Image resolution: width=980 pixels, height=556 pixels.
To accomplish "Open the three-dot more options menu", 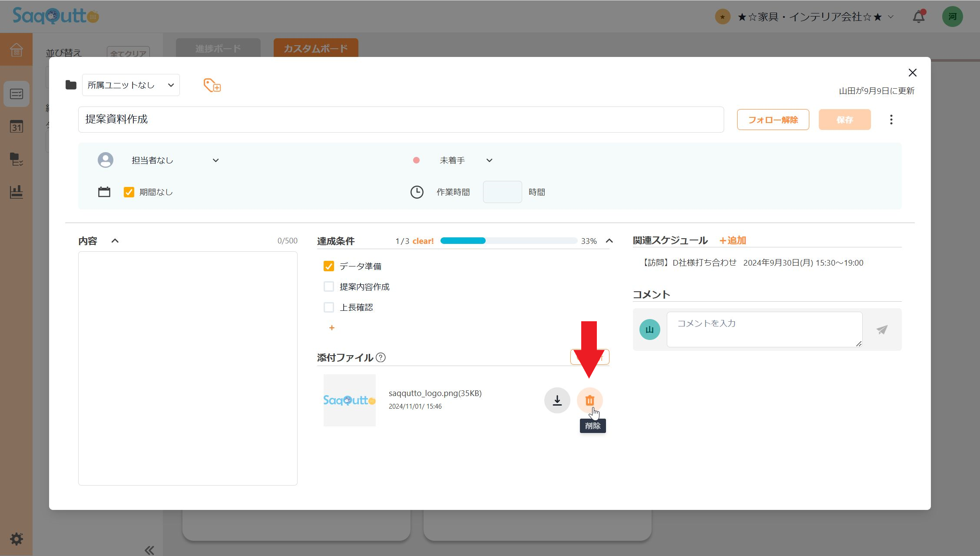I will point(891,120).
